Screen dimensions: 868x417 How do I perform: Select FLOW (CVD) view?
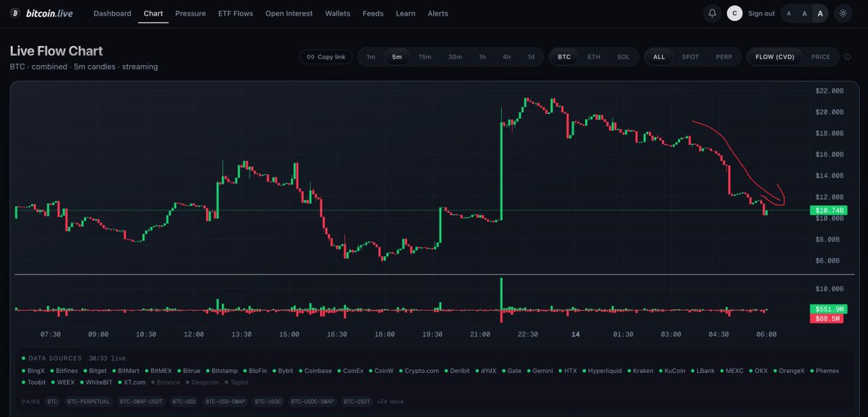(x=775, y=56)
